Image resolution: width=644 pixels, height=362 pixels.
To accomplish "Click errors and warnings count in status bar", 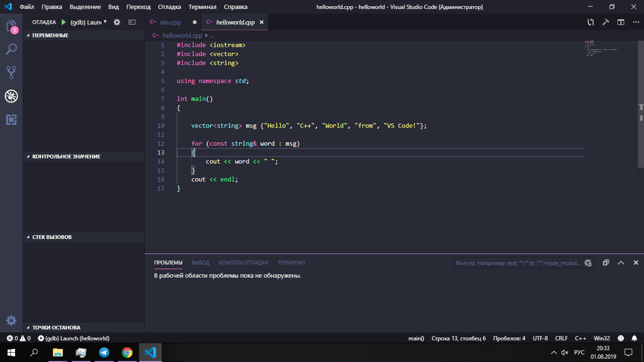I will tap(19, 338).
